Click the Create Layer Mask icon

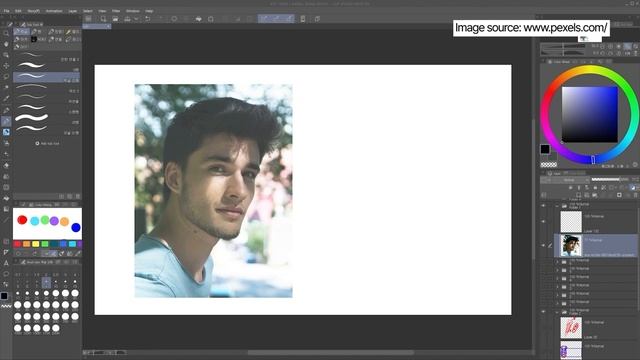point(619,195)
